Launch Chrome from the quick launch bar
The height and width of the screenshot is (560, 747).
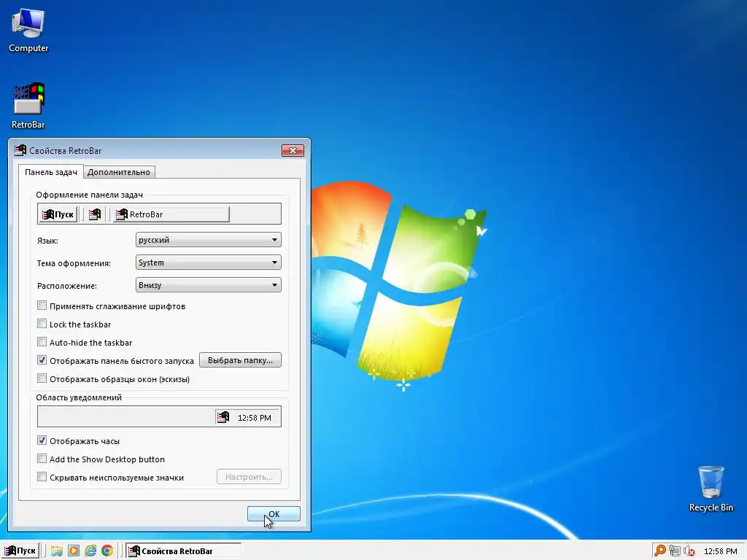tap(107, 551)
